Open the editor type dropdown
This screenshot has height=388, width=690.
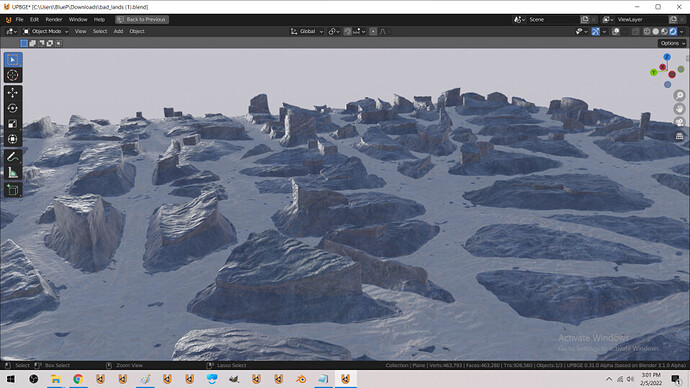(11, 31)
